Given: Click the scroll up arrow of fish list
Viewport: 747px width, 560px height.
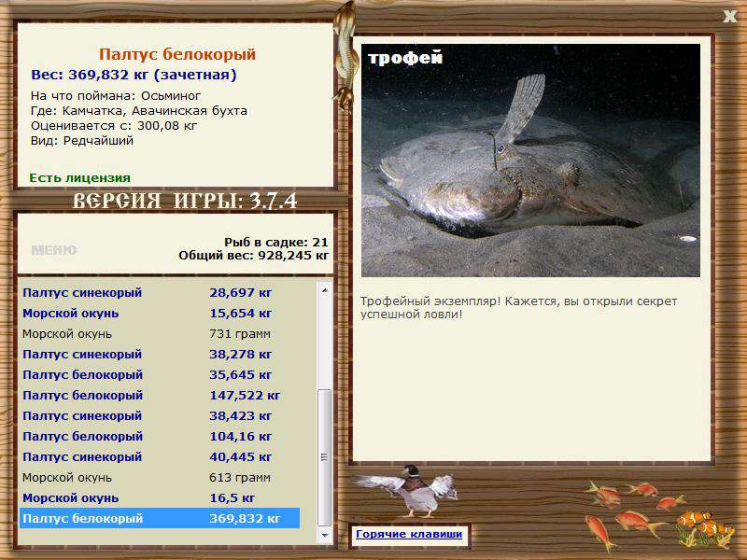Looking at the screenshot, I should click(324, 290).
